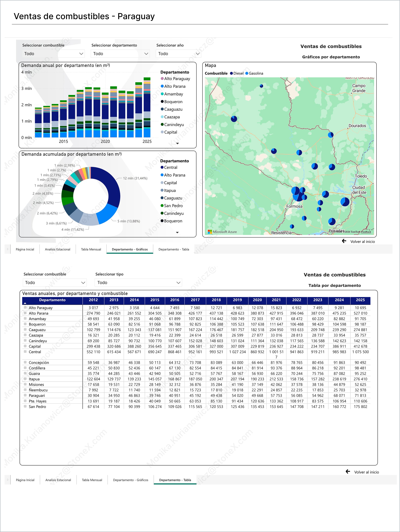400x532 pixels.
Task: Expand the San Pedro row
Action: tap(25, 406)
